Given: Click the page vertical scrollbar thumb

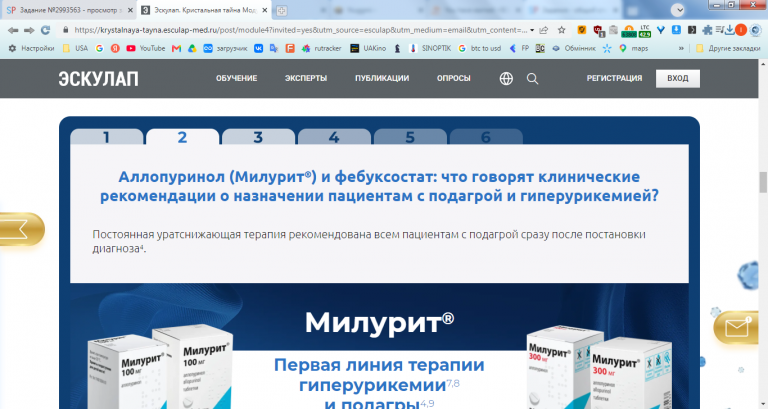Looking at the screenshot, I should coord(763,182).
